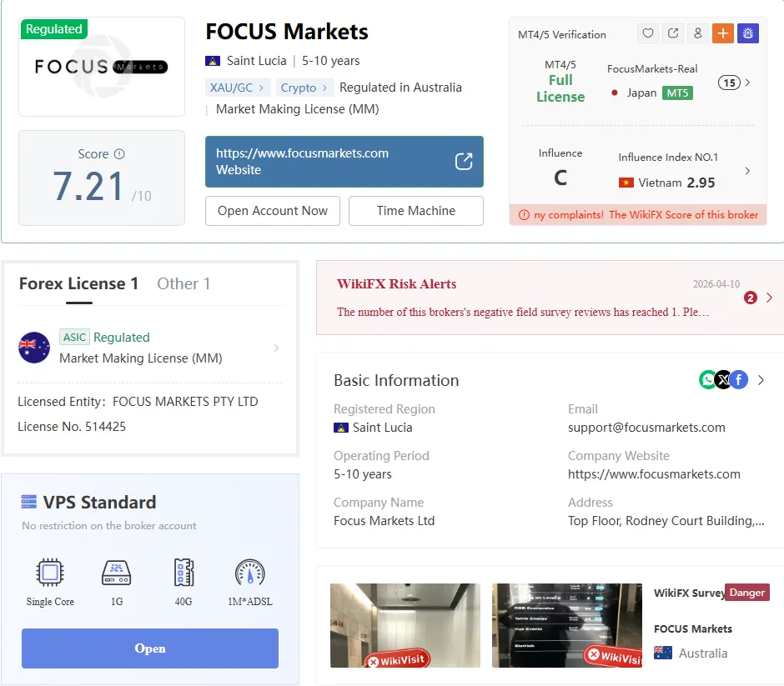Click the score info circle icon
Viewport: 784px width, 686px height.
(119, 154)
